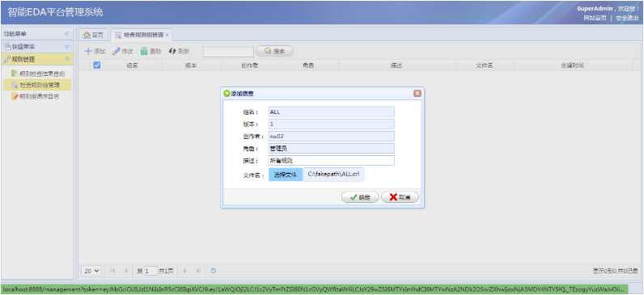644x295 pixels.
Task: Click the pager refresh icon
Action: (213, 271)
